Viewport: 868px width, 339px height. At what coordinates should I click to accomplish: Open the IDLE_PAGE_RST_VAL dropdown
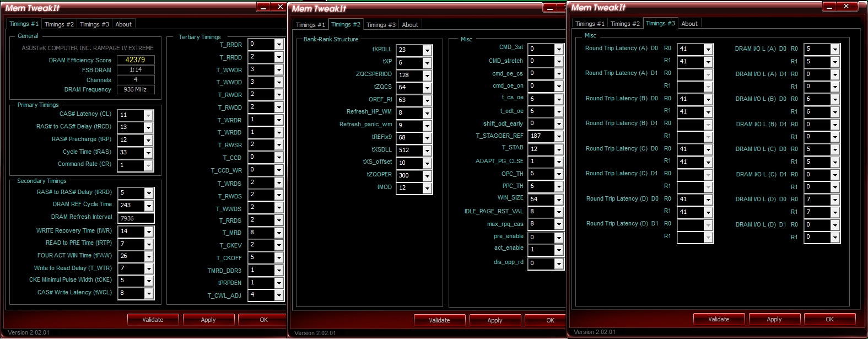(x=559, y=212)
